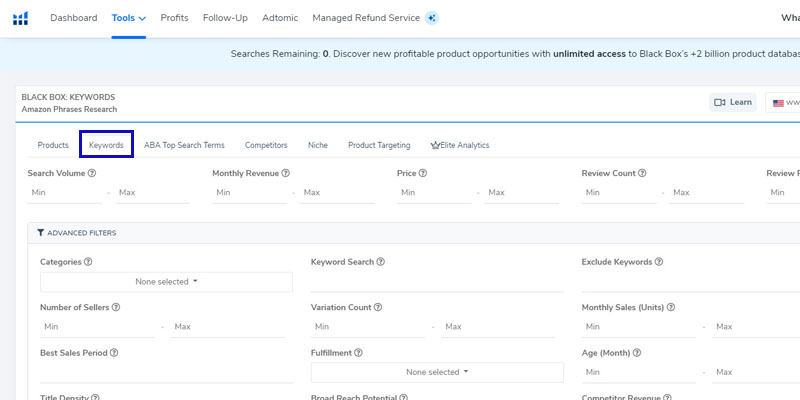
Task: Click the Price help icon
Action: point(423,173)
